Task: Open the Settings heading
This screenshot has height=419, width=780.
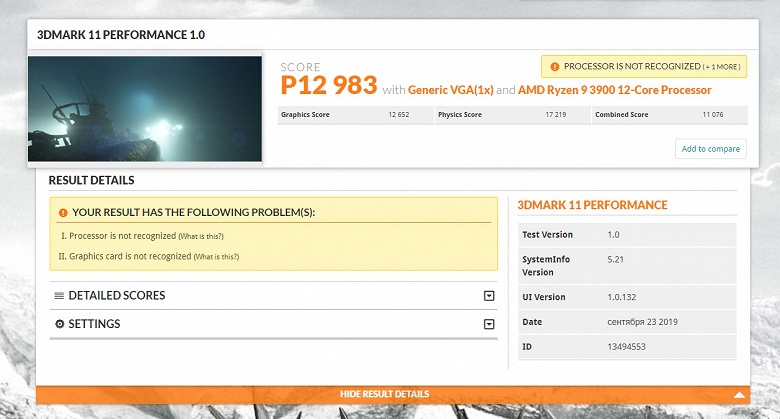Action: click(x=94, y=324)
